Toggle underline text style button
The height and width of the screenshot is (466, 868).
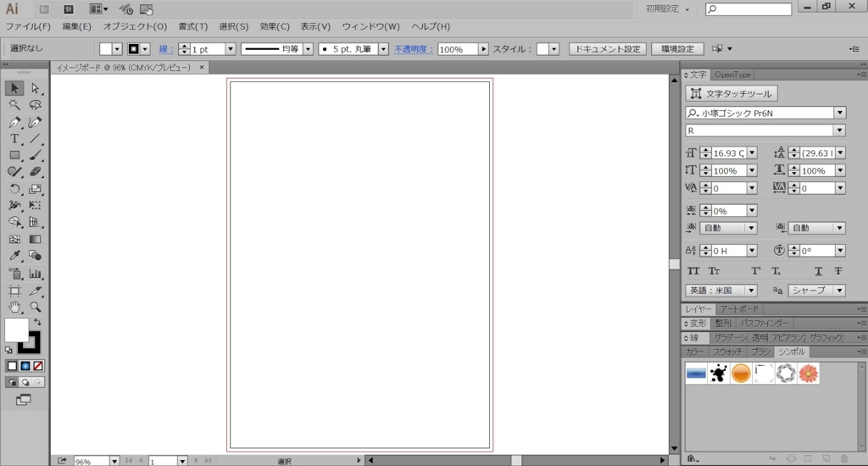click(819, 271)
